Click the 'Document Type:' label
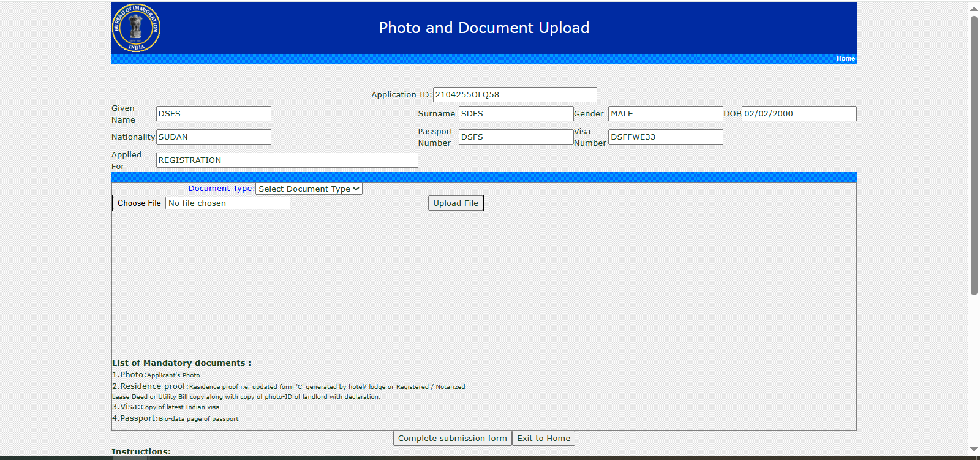The height and width of the screenshot is (460, 980). click(x=221, y=189)
